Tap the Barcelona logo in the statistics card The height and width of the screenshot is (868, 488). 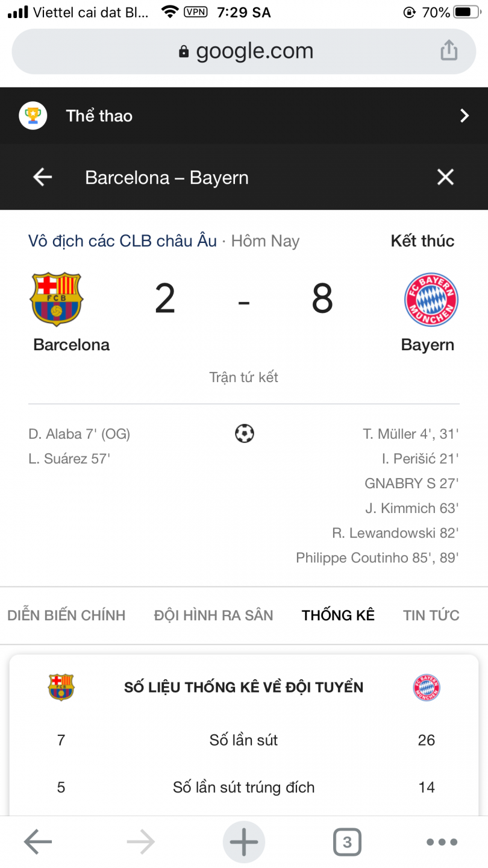[61, 687]
